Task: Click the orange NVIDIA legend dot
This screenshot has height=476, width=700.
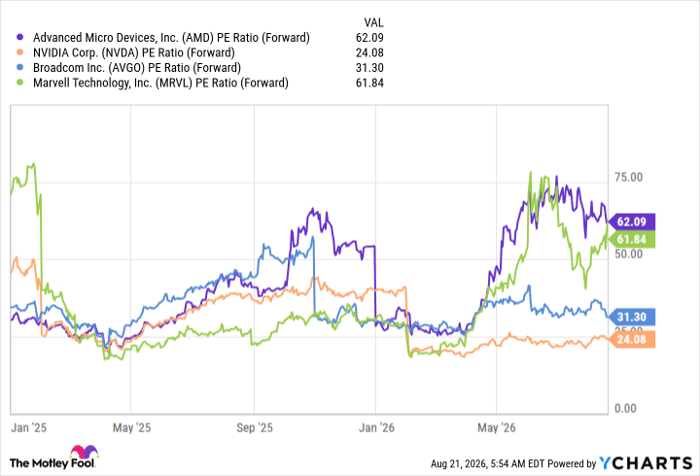Action: tap(20, 53)
